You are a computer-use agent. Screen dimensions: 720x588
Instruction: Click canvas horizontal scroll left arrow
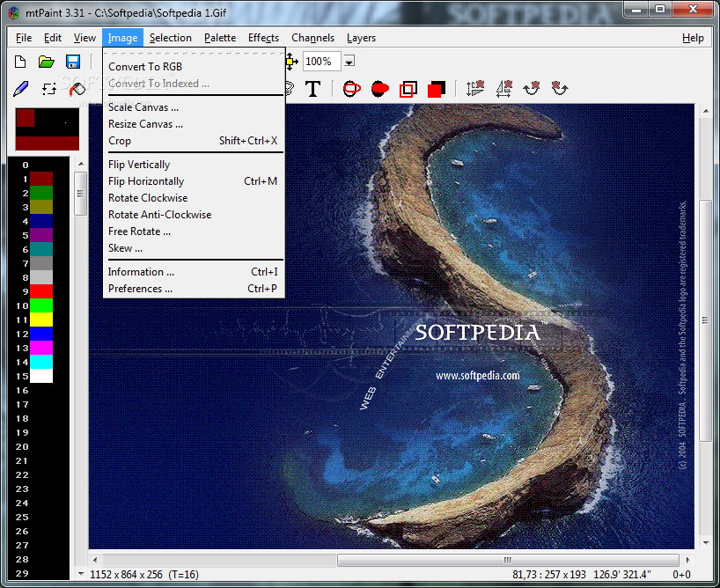pyautogui.click(x=95, y=560)
